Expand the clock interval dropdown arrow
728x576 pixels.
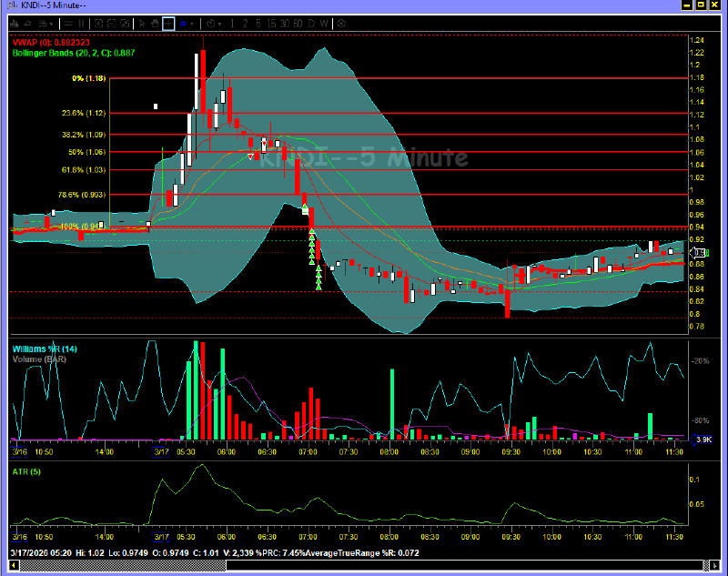point(219,24)
